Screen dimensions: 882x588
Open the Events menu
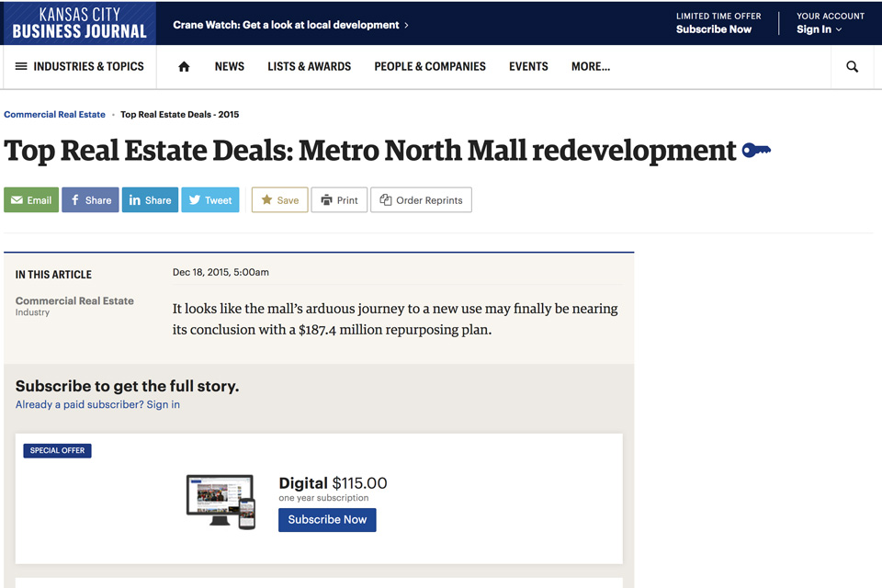pyautogui.click(x=528, y=66)
